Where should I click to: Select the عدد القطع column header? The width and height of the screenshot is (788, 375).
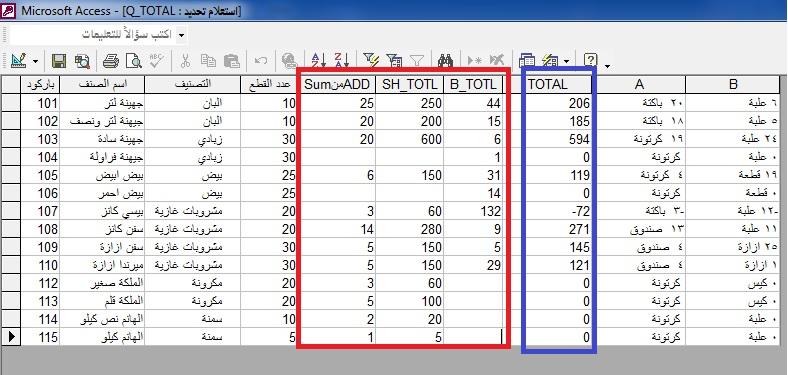point(269,84)
